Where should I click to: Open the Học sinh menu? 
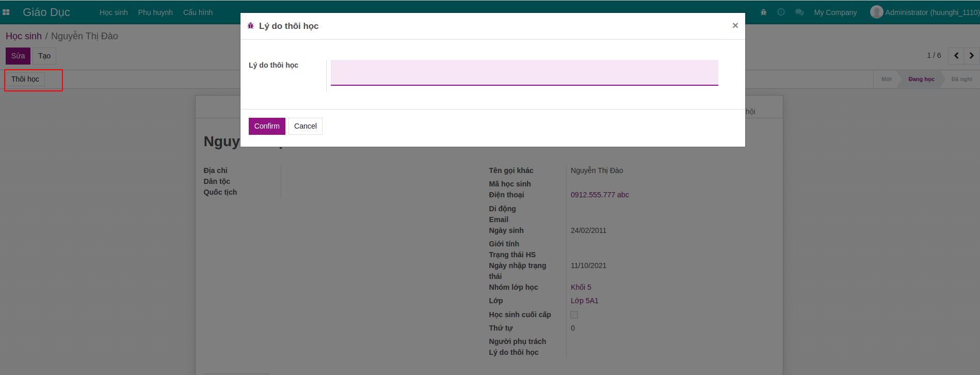114,12
